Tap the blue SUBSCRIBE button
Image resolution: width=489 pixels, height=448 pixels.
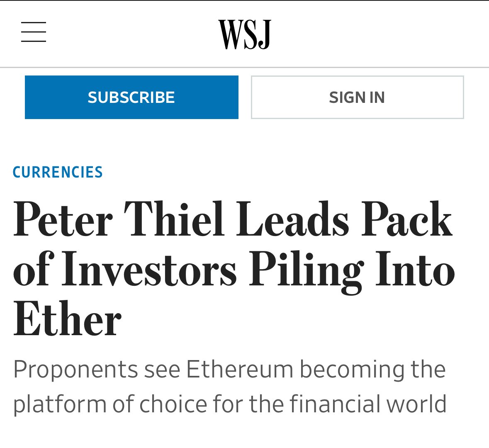131,97
